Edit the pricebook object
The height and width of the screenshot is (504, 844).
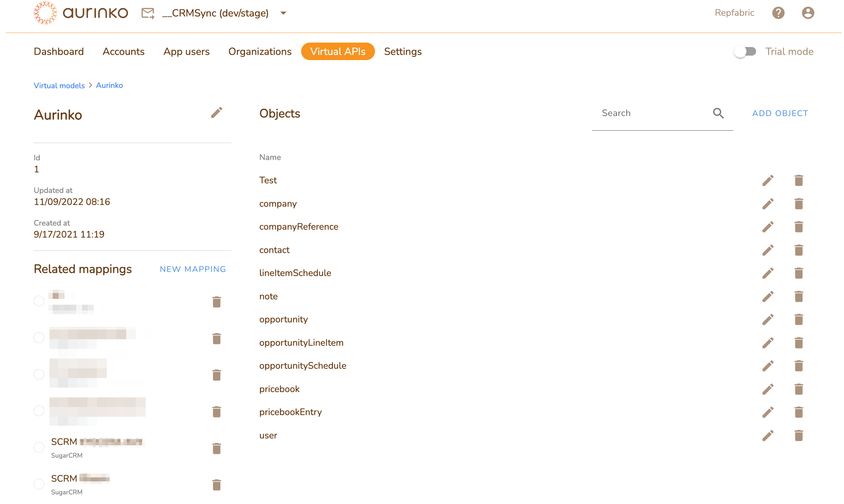pos(768,389)
